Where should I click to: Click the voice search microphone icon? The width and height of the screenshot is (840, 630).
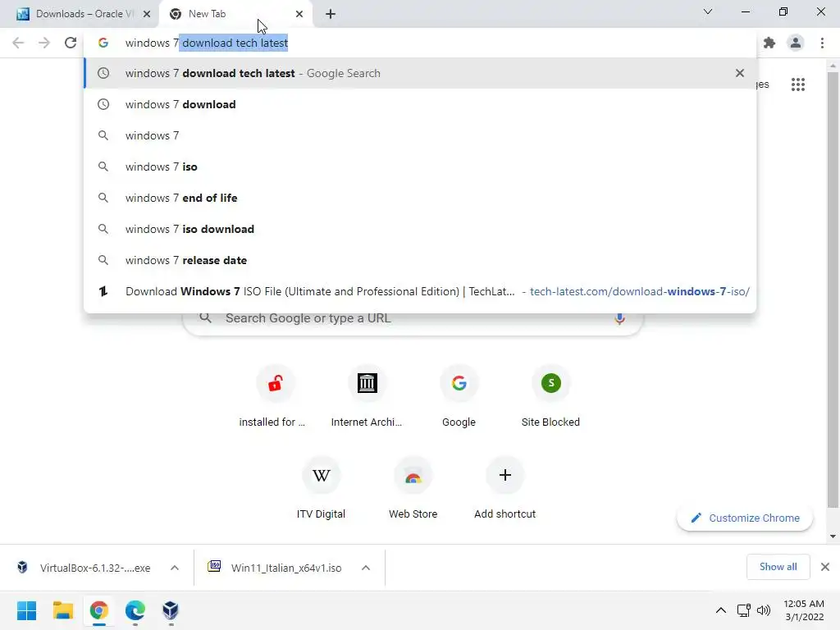point(619,318)
